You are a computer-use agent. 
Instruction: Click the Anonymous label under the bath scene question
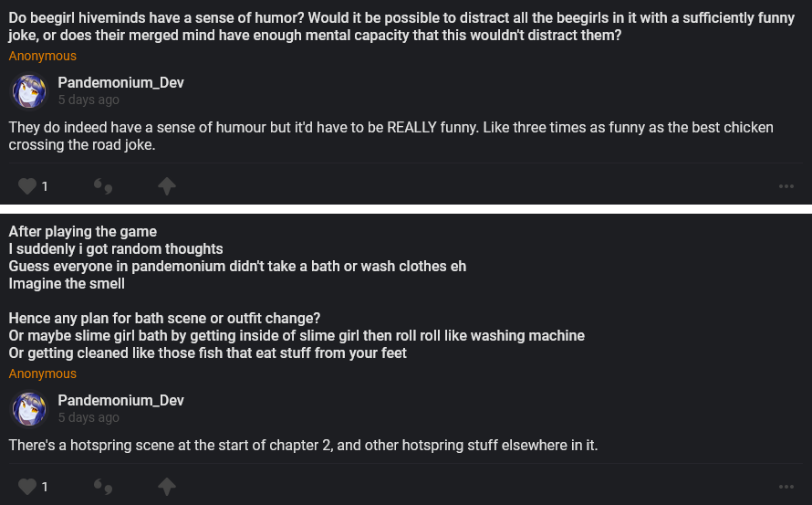click(43, 374)
